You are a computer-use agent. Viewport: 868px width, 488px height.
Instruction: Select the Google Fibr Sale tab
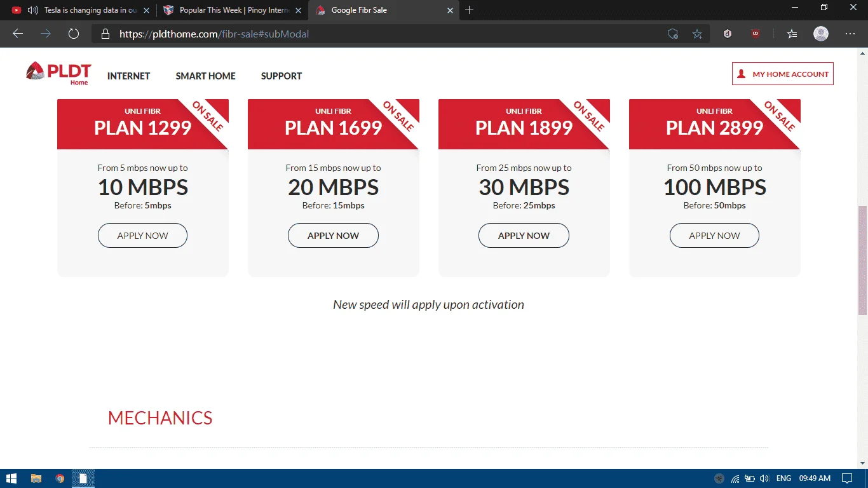[384, 10]
